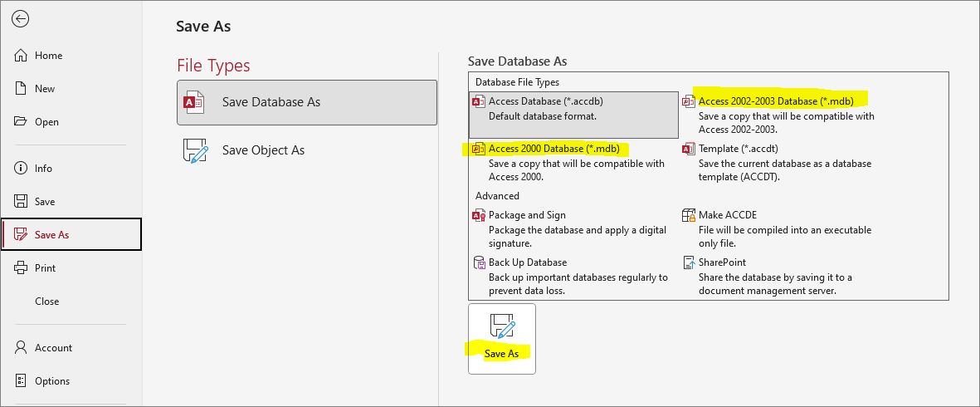980x407 pixels.
Task: Click the Save As sidebar icon
Action: (x=21, y=234)
